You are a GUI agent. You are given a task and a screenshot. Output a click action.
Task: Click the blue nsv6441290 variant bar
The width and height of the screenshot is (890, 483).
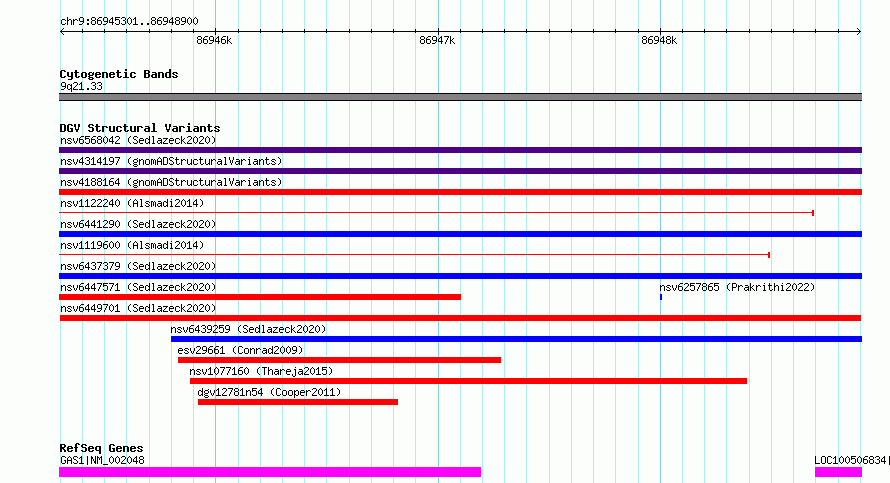(x=460, y=234)
